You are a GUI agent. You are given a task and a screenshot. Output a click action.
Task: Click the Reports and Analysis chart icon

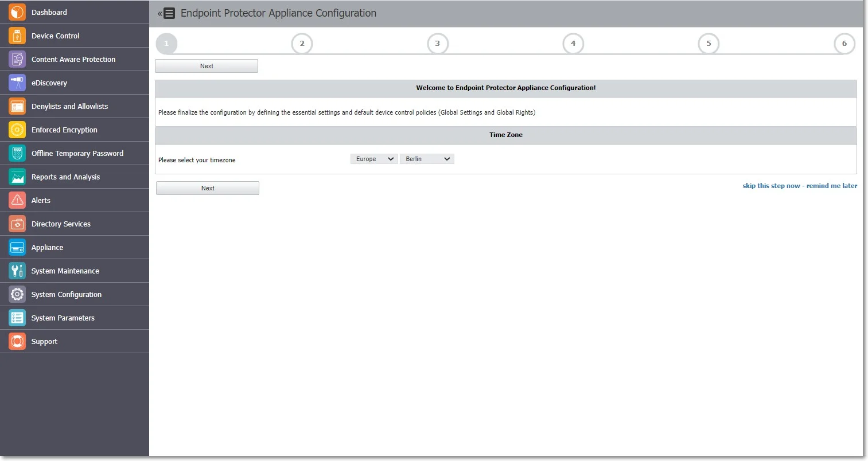tap(17, 177)
